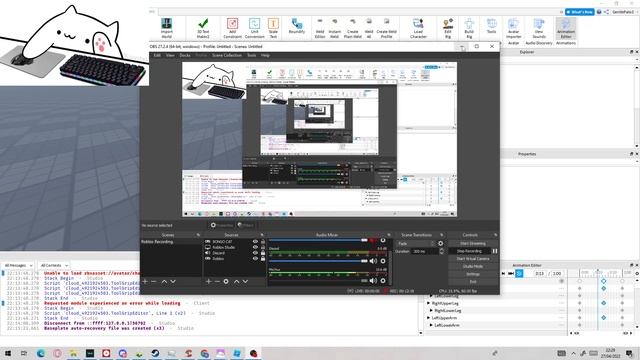
Task: Open the OBS Docks menu
Action: (x=185, y=55)
